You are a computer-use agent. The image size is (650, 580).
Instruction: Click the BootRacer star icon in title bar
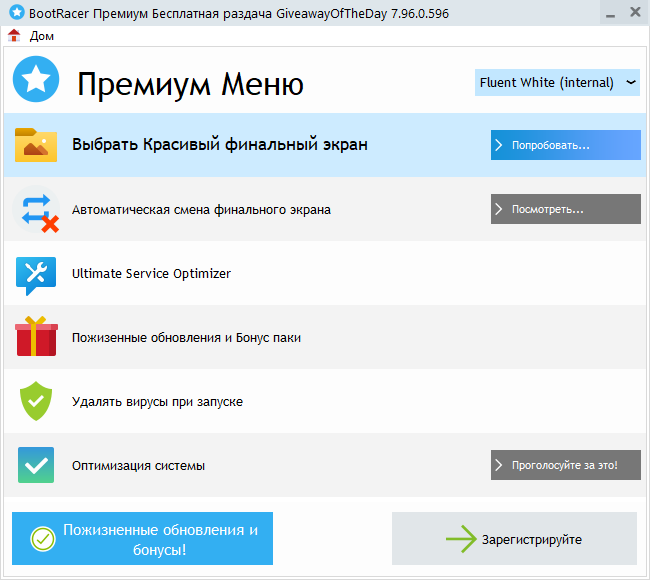[17, 12]
